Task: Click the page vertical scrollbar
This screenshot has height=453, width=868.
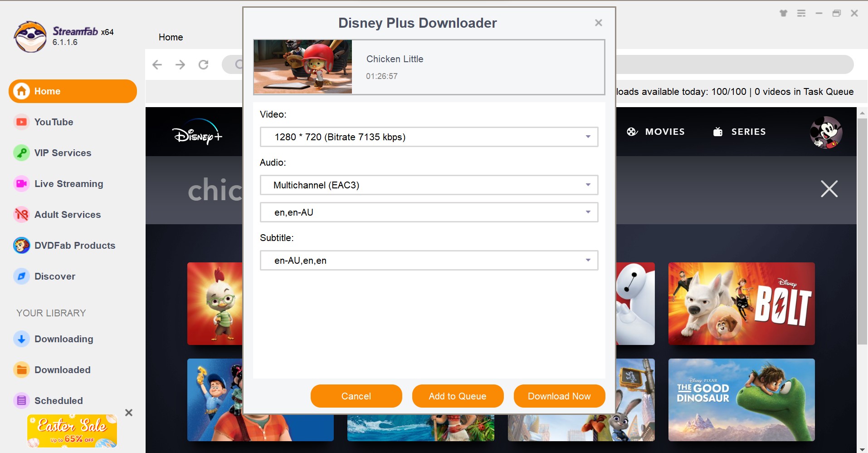Action: point(862,231)
